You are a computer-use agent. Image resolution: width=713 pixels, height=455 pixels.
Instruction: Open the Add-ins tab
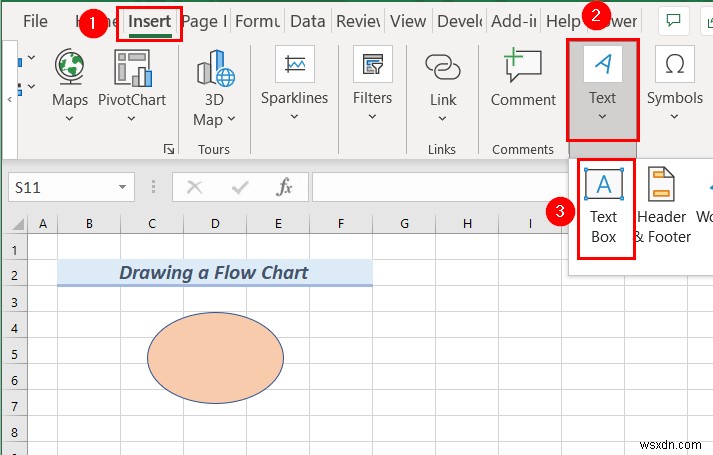pos(514,21)
